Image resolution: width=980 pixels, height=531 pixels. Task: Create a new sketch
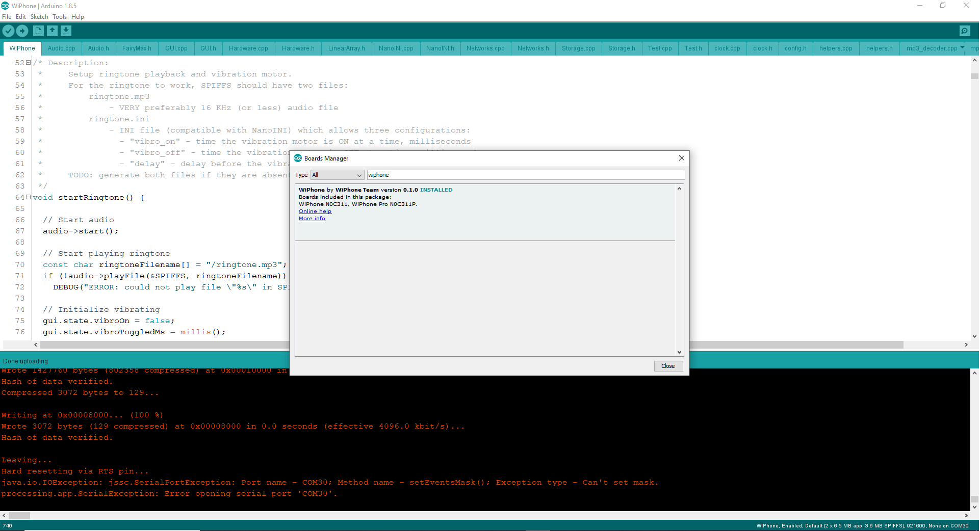point(38,31)
